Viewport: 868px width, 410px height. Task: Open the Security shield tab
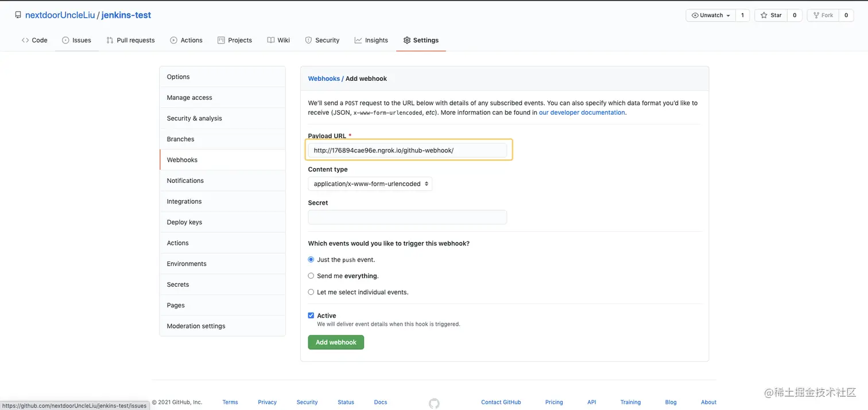(322, 40)
